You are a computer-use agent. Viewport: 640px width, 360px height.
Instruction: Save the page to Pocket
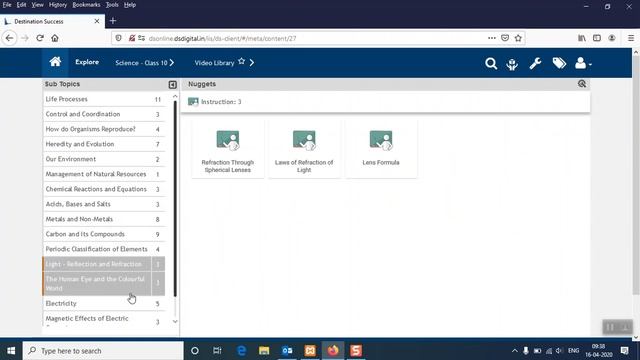tap(505, 38)
